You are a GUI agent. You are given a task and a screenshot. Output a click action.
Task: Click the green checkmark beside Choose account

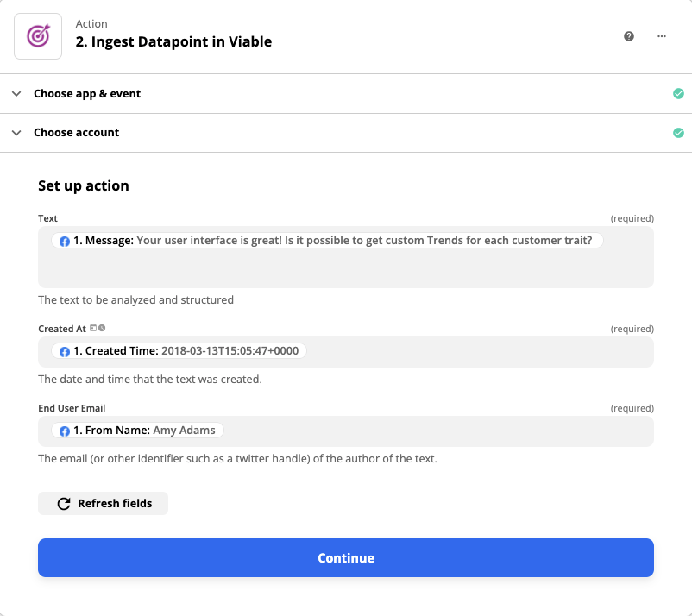tap(678, 133)
